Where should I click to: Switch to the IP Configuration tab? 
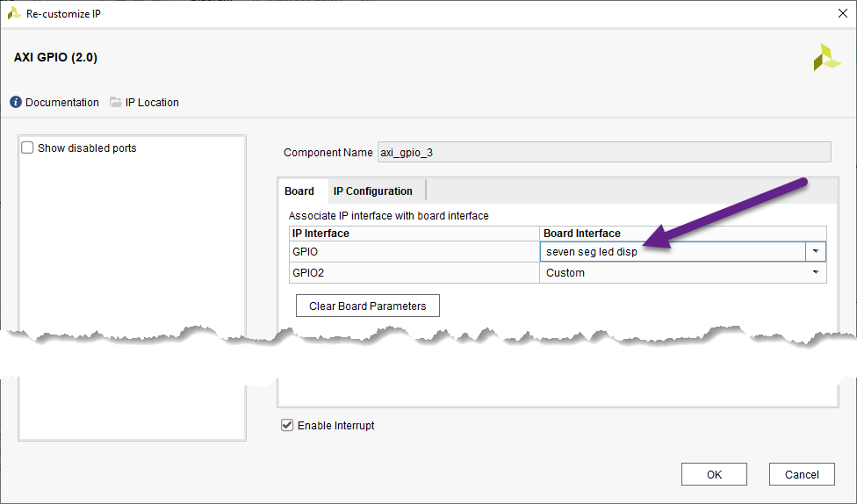click(x=372, y=191)
